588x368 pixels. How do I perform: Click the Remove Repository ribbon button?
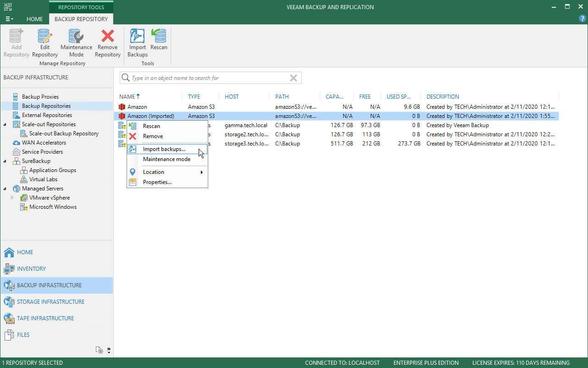point(108,43)
